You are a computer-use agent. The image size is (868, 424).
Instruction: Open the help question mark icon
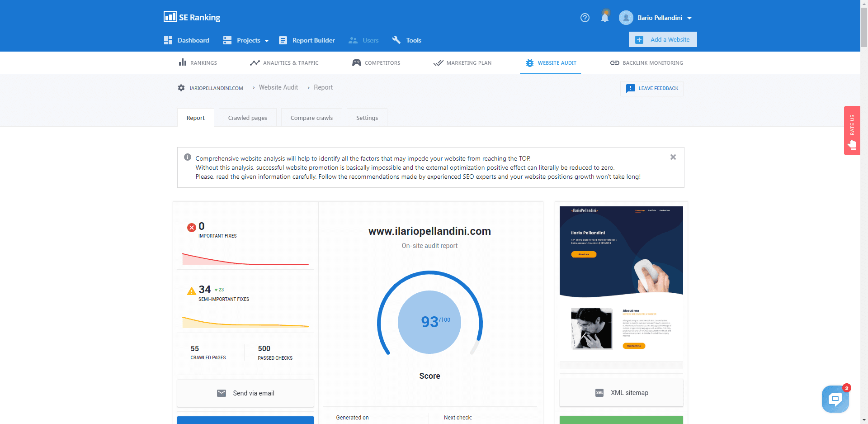[x=585, y=18]
